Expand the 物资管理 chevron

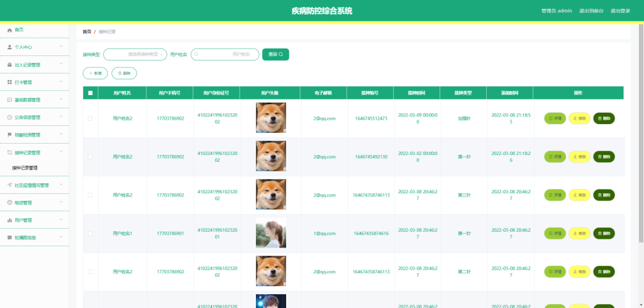61,202
